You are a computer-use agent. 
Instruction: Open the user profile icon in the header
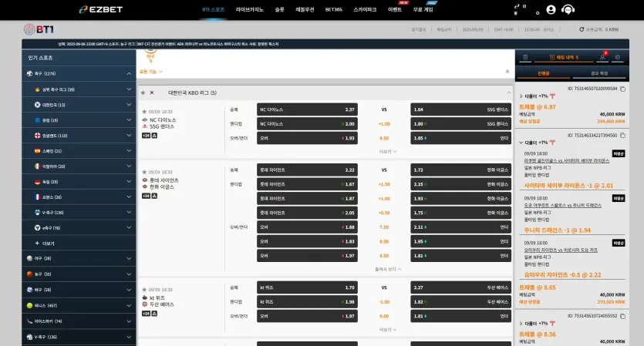pos(551,9)
